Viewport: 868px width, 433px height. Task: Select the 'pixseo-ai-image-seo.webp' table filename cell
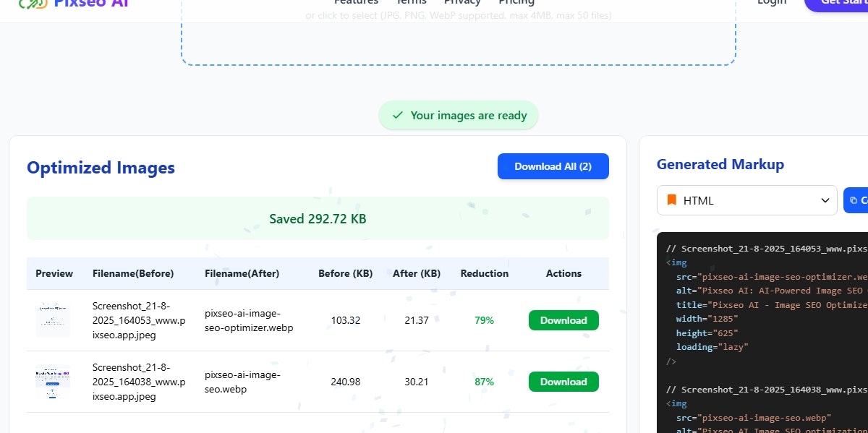tap(242, 382)
